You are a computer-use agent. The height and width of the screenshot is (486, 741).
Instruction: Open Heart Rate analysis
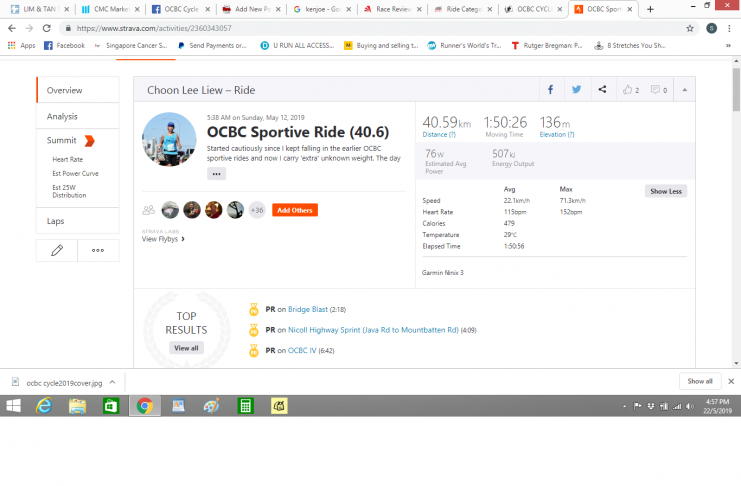[x=68, y=159]
